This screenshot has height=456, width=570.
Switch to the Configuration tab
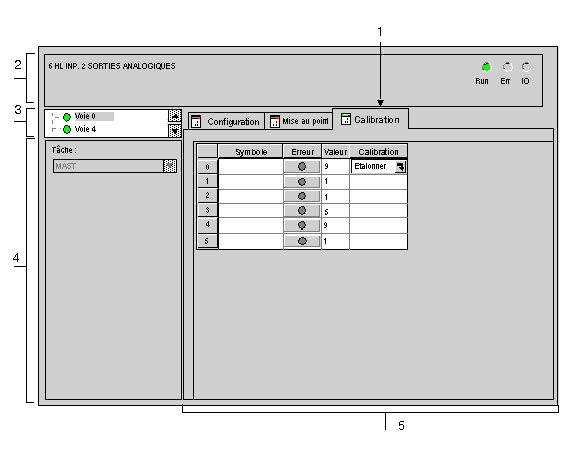[226, 121]
